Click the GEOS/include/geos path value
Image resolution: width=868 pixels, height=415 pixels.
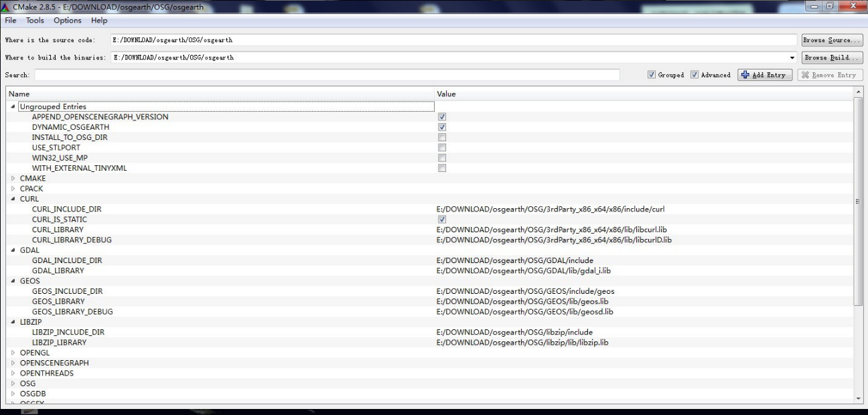pyautogui.click(x=526, y=291)
